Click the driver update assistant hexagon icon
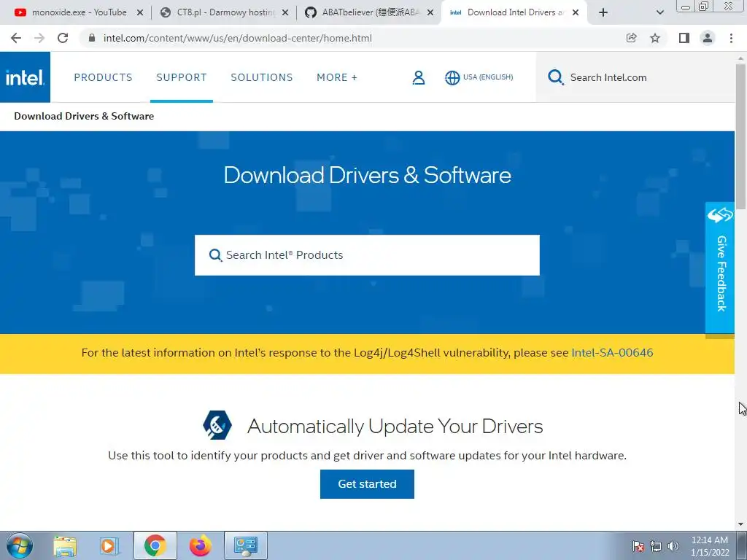Screen dimensions: 747x560 point(217,425)
